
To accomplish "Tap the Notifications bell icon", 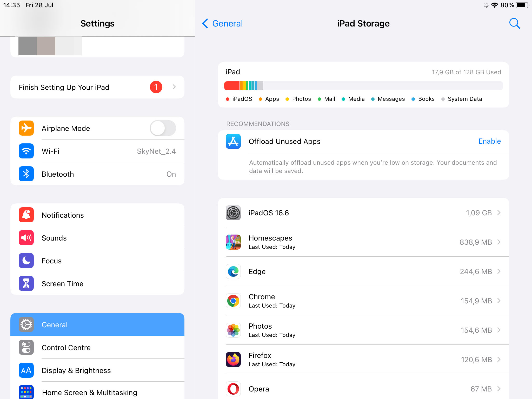I will tap(26, 215).
